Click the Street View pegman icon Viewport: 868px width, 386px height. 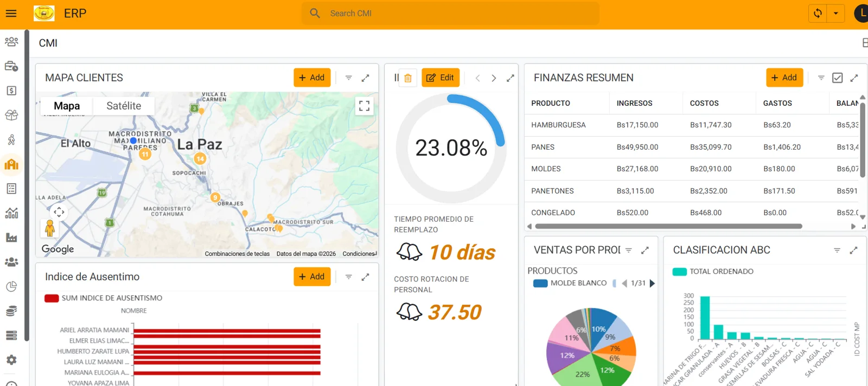pos(50,228)
